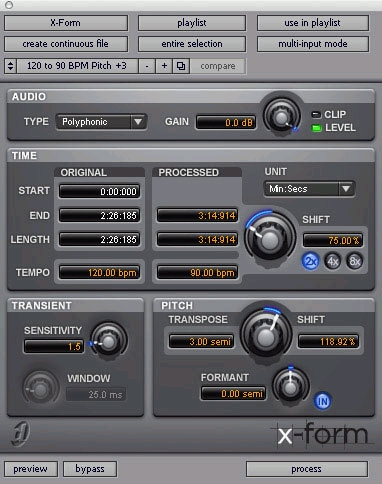Click the disabled WINDOW knob

41,389
